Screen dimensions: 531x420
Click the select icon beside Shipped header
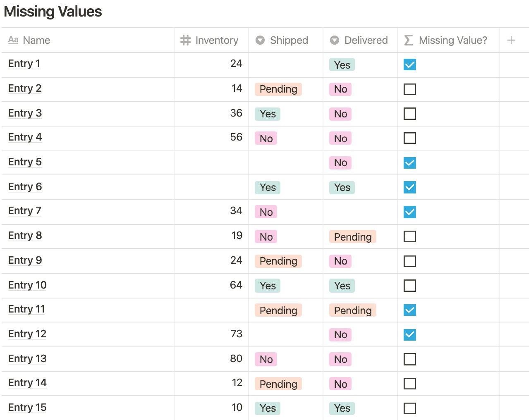(260, 40)
